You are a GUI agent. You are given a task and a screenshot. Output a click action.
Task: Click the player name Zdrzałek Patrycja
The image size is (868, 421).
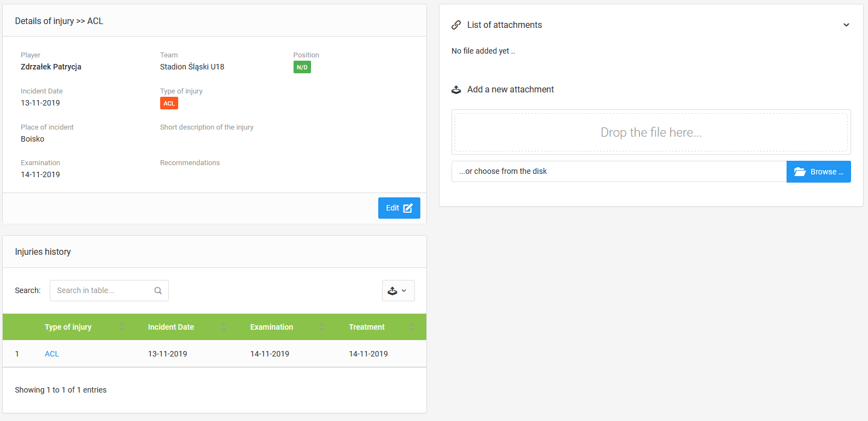pos(51,67)
